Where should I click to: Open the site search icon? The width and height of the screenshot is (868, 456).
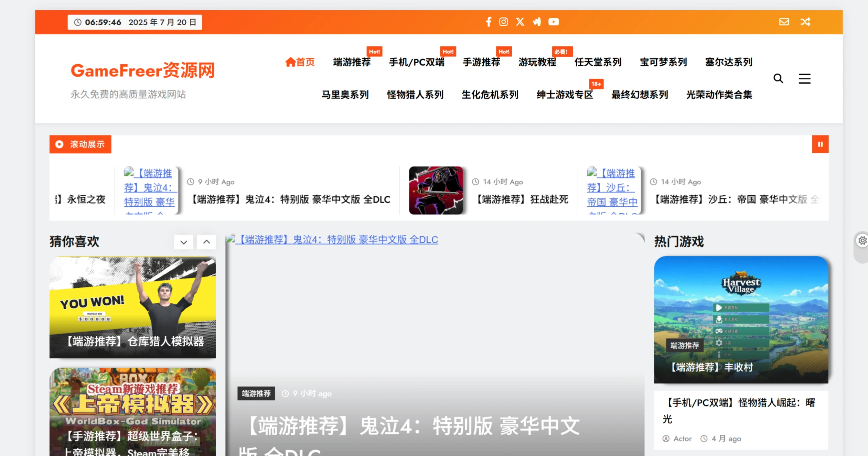(x=779, y=78)
